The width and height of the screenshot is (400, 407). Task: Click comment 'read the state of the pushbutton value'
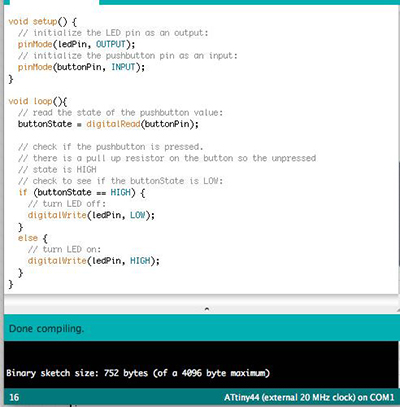coord(120,113)
